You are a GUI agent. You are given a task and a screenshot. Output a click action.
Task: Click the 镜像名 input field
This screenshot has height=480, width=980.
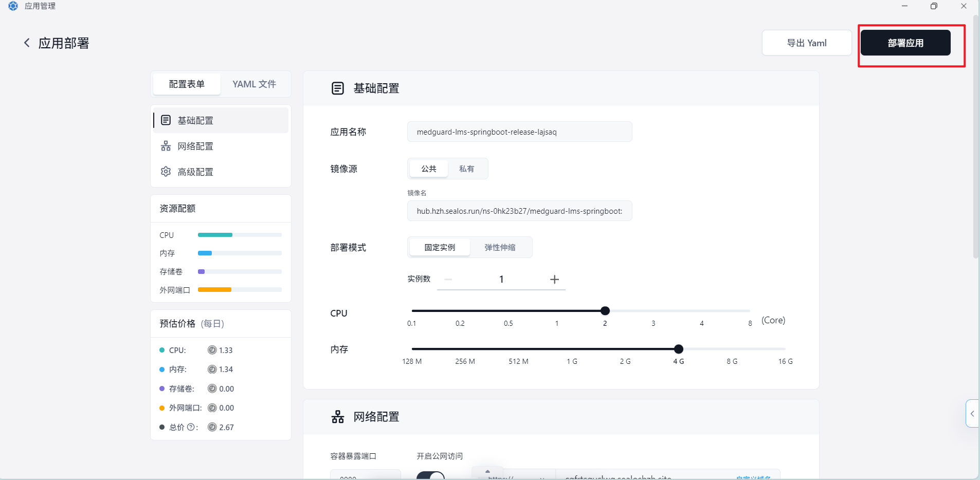pos(519,211)
